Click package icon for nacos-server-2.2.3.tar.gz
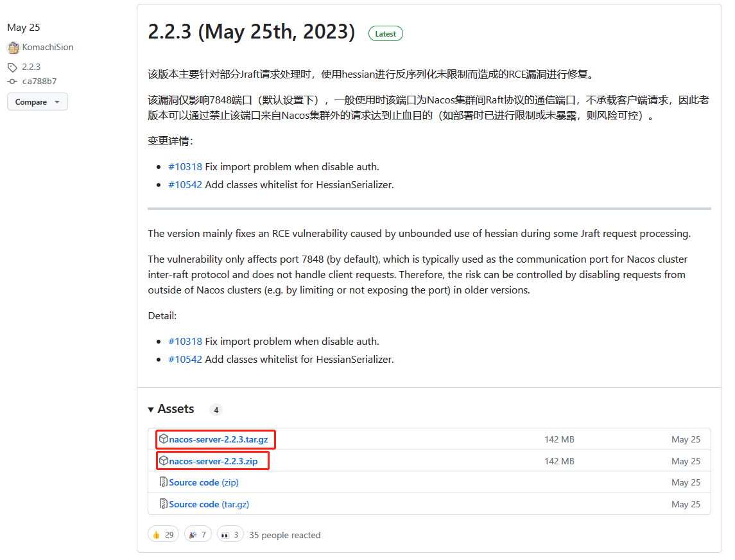735x560 pixels. 164,439
